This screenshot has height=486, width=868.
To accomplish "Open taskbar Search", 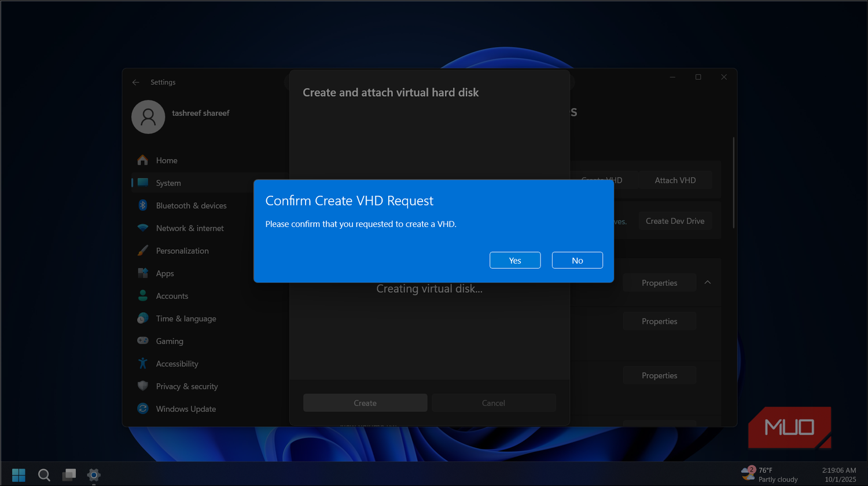I will (44, 475).
